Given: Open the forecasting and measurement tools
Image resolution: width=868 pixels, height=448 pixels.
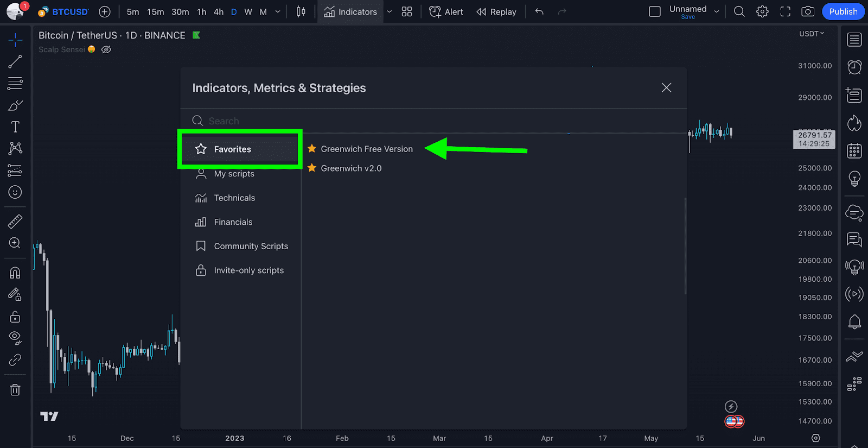Looking at the screenshot, I should pyautogui.click(x=15, y=171).
